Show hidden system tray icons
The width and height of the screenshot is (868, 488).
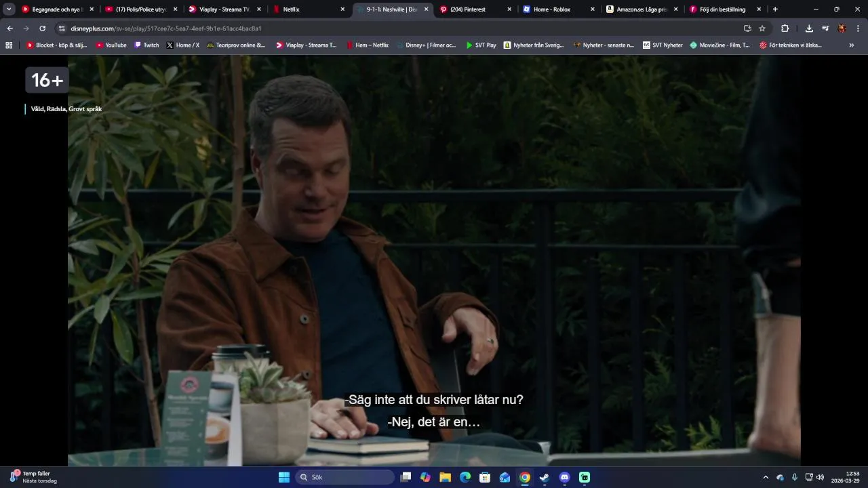766,477
